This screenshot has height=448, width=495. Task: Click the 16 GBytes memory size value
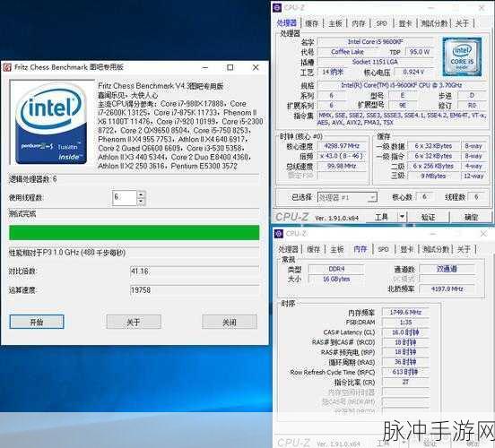[x=336, y=279]
